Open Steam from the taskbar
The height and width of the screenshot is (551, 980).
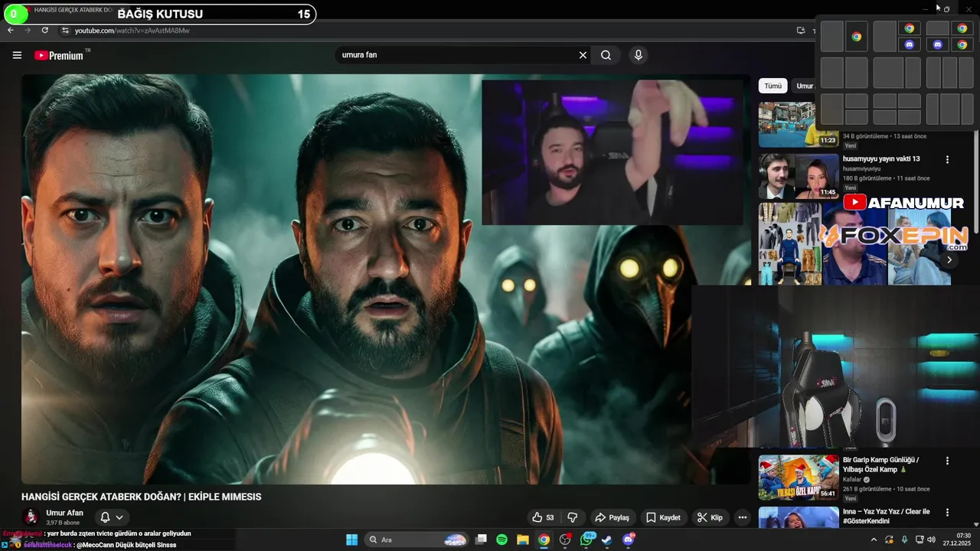607,540
